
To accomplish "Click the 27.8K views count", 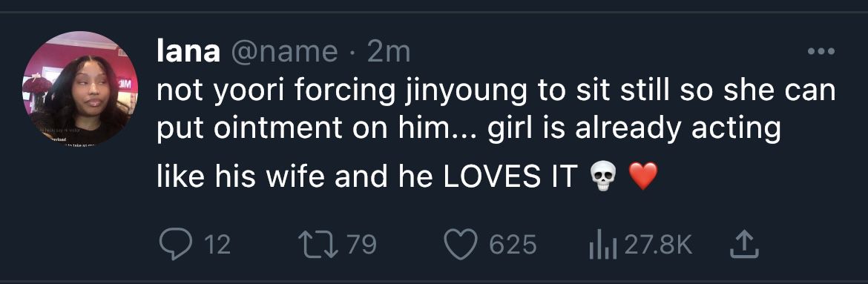I will (659, 245).
